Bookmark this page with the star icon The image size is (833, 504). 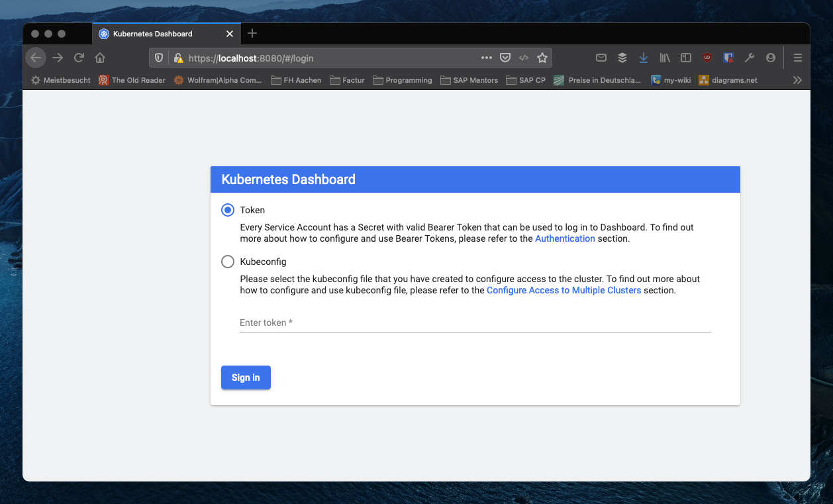pyautogui.click(x=542, y=58)
